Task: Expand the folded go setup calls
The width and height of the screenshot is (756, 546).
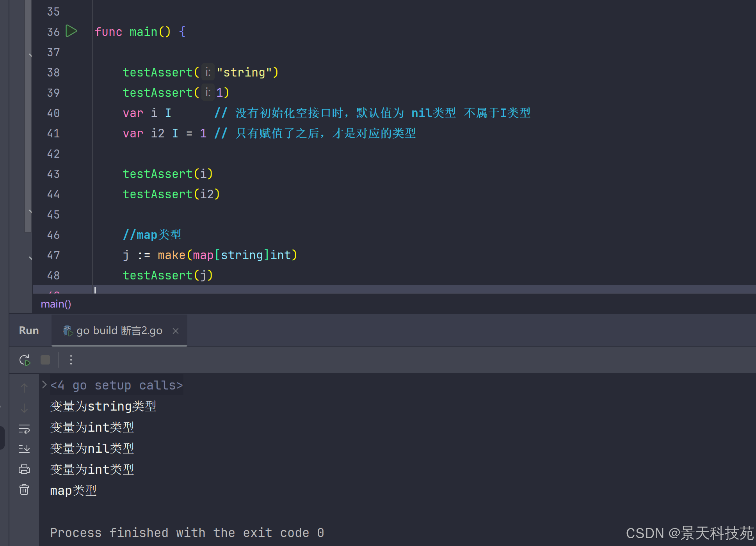Action: (44, 385)
